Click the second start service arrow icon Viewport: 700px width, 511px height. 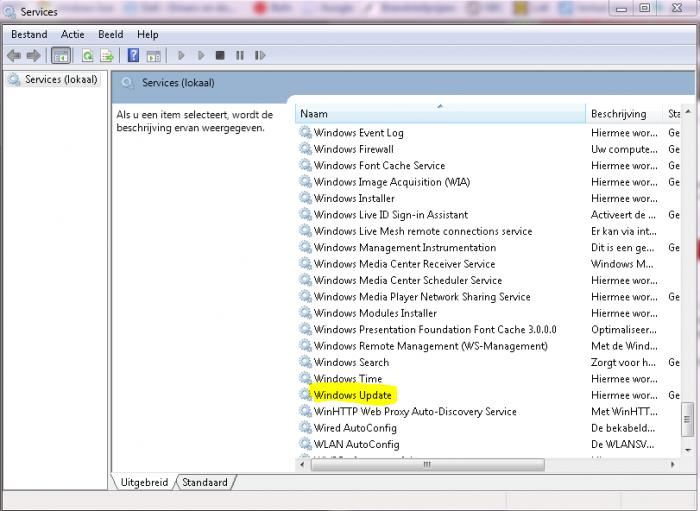tap(201, 55)
